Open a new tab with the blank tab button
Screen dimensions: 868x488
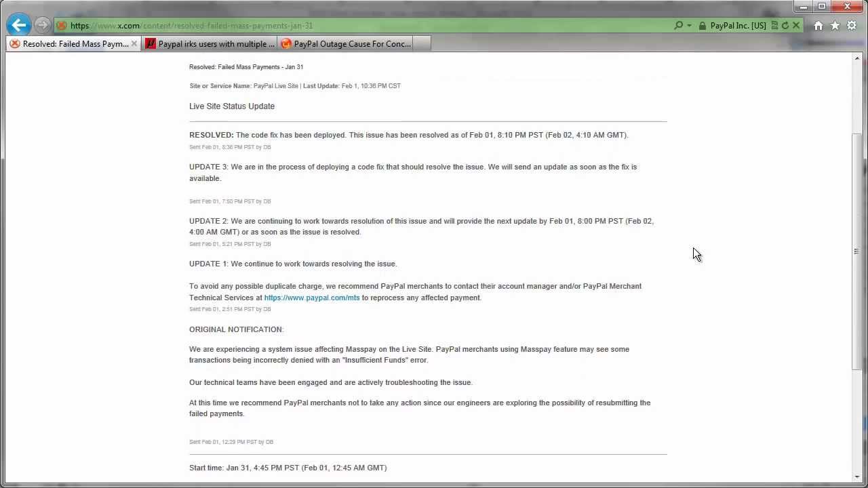(x=421, y=44)
